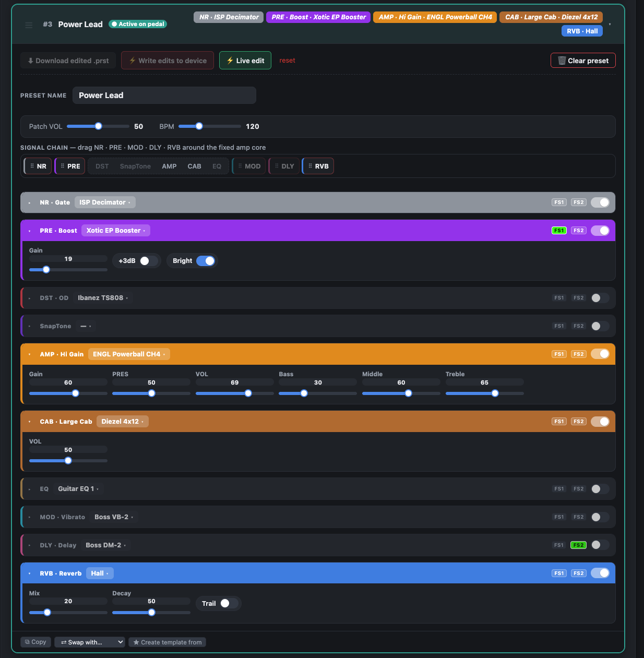Click the FS1 badge on EQ row
This screenshot has width=644, height=658.
click(x=559, y=489)
